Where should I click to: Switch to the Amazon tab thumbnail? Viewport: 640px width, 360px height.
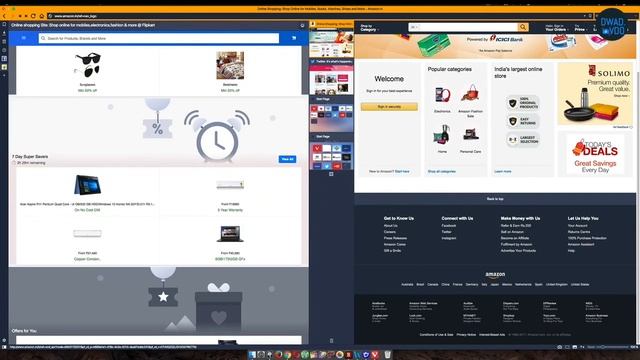[331, 40]
